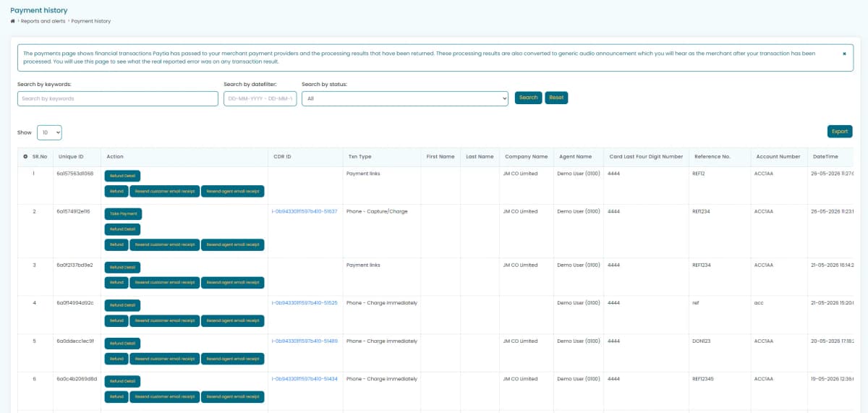Resend customer email receipt for row 5
Viewport: 868px width, 413px height.
(x=164, y=359)
